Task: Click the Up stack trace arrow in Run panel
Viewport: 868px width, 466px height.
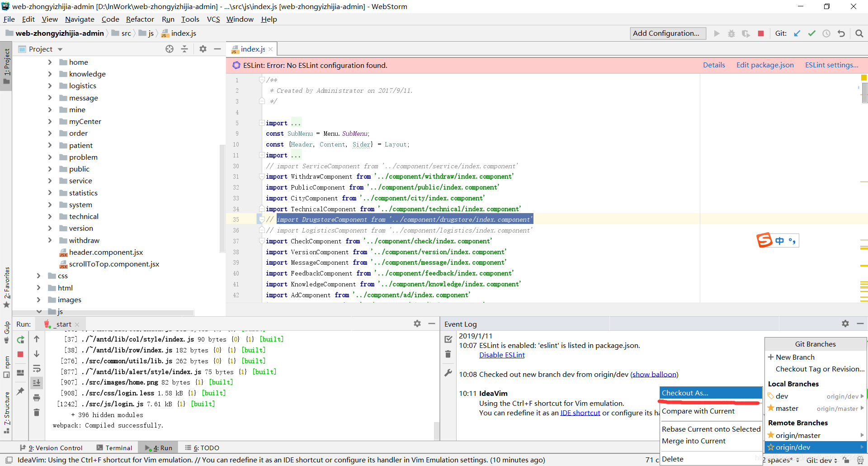Action: pos(37,339)
